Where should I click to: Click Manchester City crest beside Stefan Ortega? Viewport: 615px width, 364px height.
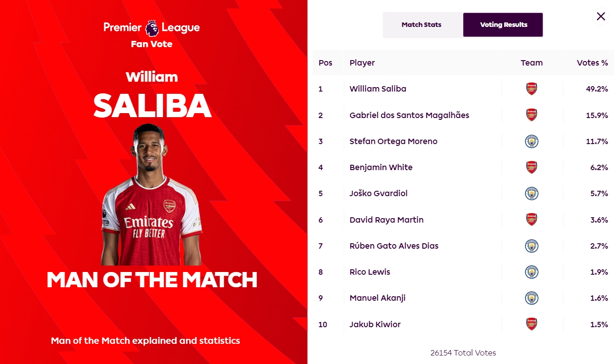click(531, 141)
